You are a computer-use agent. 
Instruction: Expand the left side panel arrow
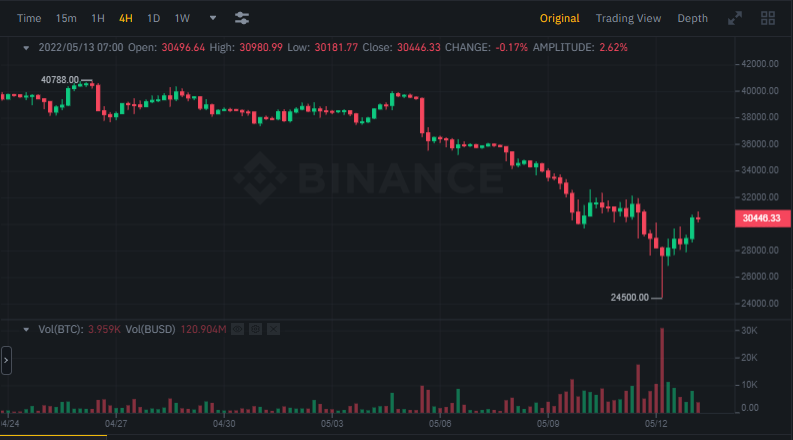[6, 360]
